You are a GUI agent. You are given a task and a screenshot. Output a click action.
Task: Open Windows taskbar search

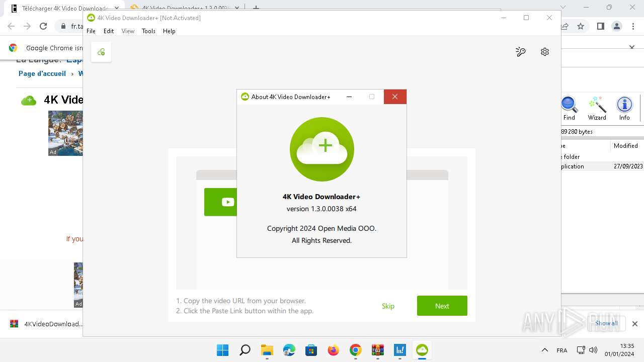coord(245,350)
